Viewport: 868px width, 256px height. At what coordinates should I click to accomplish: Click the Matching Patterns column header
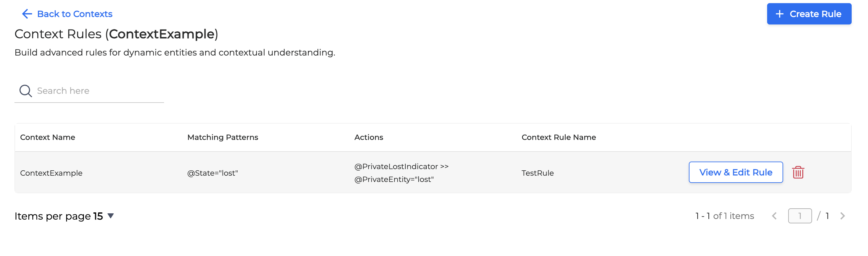222,137
